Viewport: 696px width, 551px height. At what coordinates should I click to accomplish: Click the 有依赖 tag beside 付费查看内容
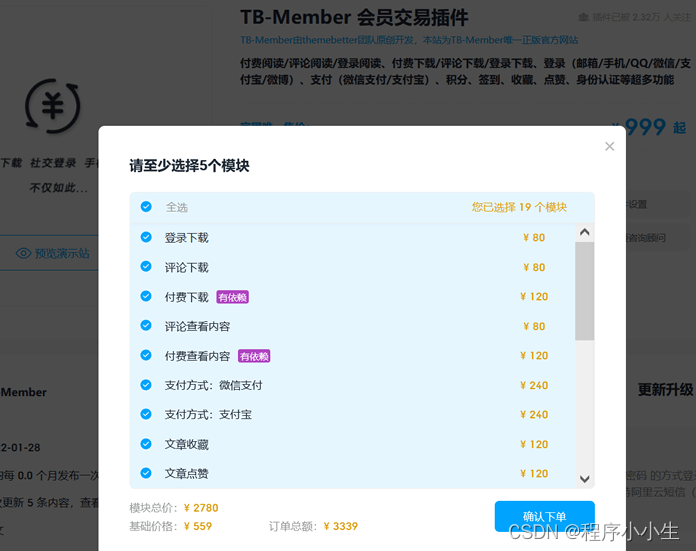[254, 356]
